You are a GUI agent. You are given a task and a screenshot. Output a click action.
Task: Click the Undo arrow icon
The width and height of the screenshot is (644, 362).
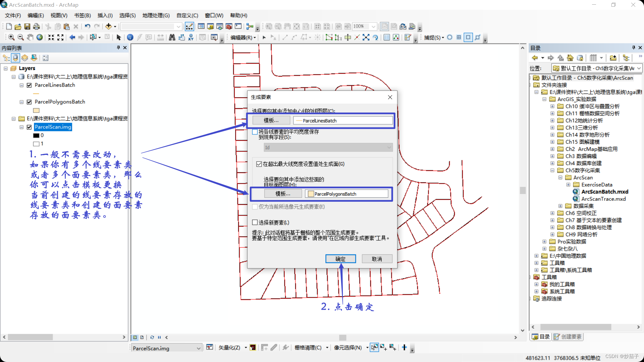pyautogui.click(x=87, y=26)
